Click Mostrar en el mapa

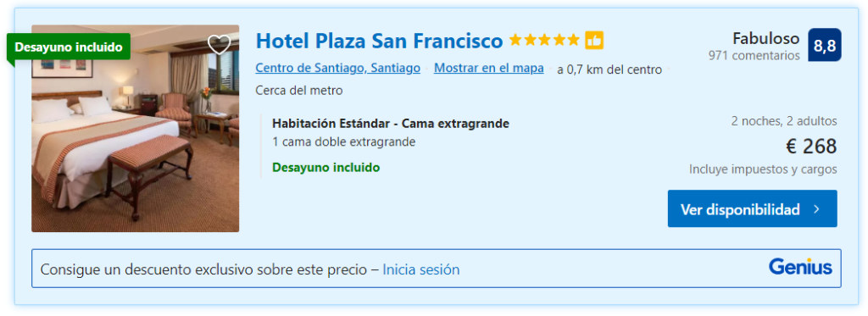click(x=489, y=69)
